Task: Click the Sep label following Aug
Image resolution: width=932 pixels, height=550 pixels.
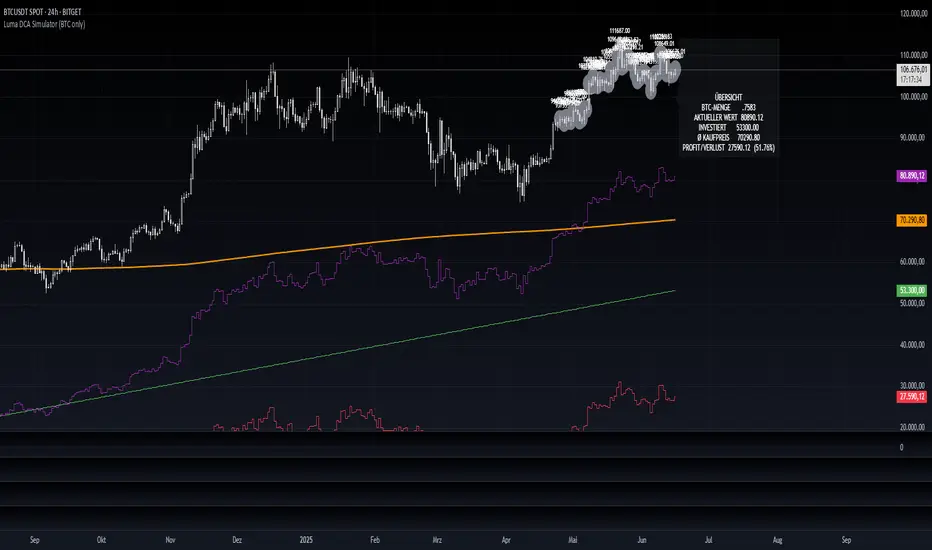Action: coord(846,540)
